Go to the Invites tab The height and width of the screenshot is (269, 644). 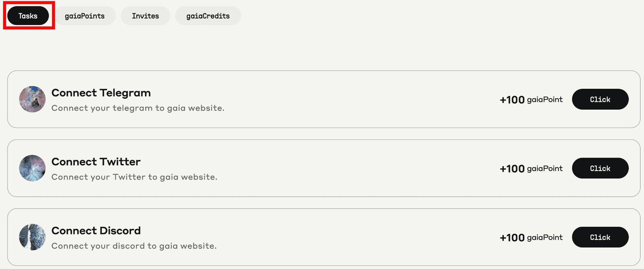(x=145, y=16)
